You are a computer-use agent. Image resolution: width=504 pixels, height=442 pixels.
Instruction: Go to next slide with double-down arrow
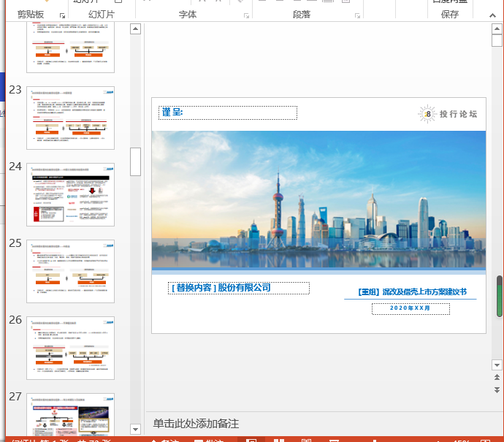coord(497,390)
